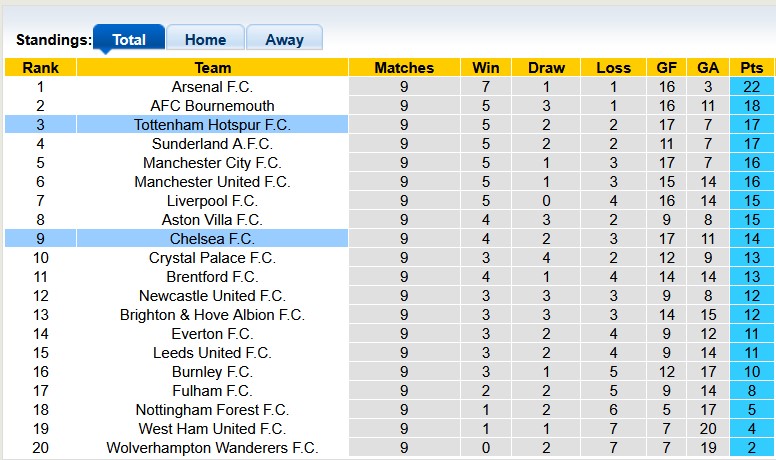Click the highlighted Chelsea F.C. row
Image resolution: width=776 pixels, height=460 pixels.
[x=212, y=239]
